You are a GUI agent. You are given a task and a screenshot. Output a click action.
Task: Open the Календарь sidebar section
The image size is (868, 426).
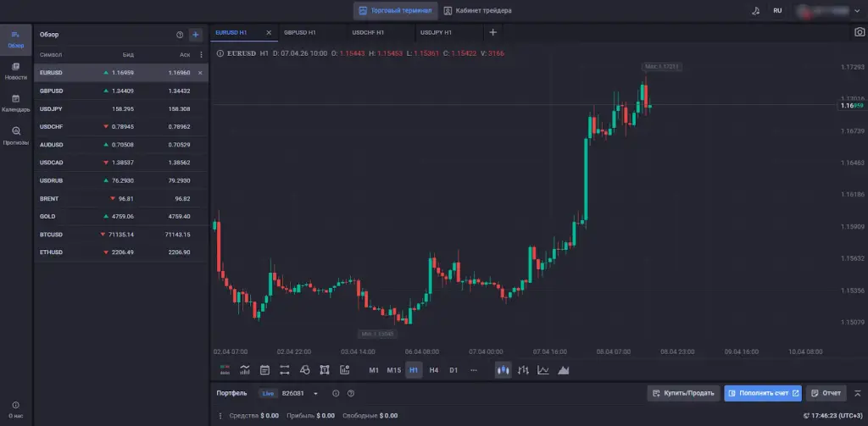coord(16,103)
